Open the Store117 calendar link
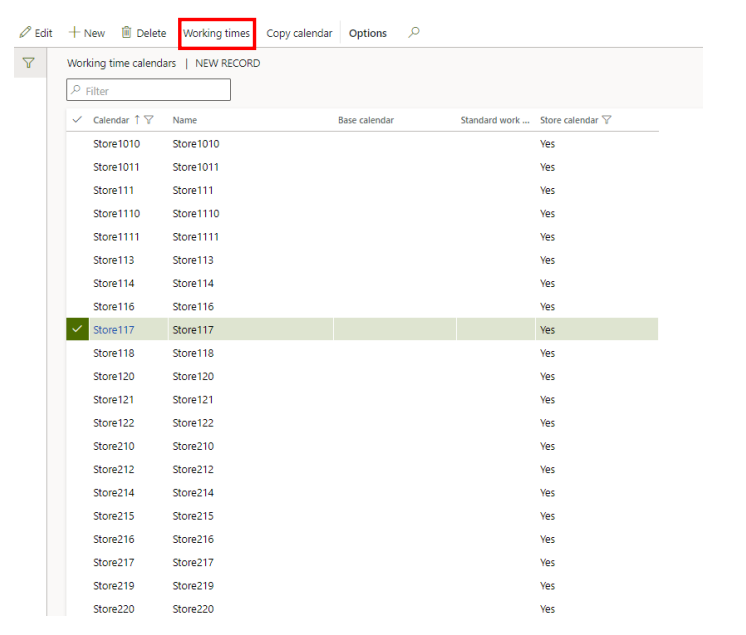Image resolution: width=746 pixels, height=635 pixels. click(x=113, y=330)
